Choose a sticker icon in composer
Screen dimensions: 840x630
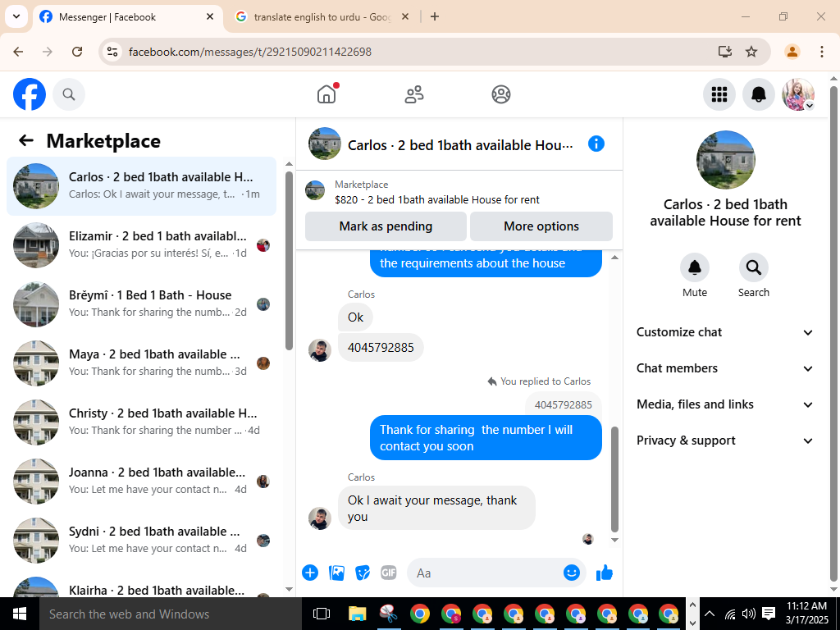coord(362,573)
